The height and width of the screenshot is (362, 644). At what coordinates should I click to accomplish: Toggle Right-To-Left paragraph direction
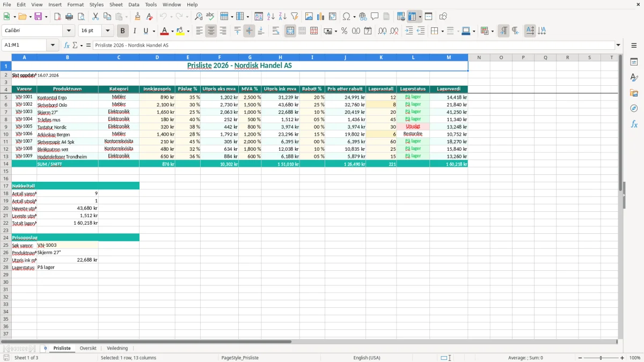(515, 31)
